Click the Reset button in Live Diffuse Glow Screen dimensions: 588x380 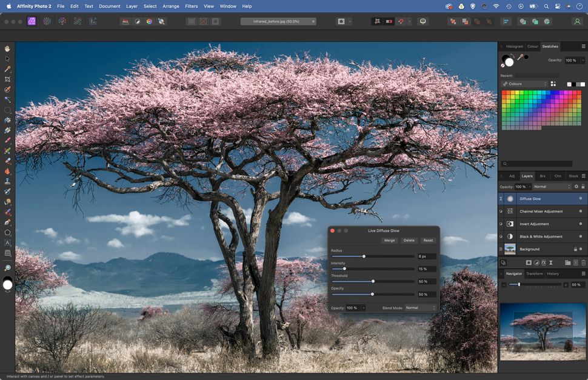428,240
